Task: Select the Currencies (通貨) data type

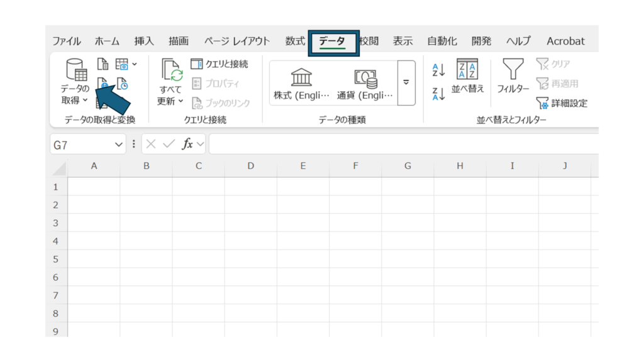Action: [365, 84]
